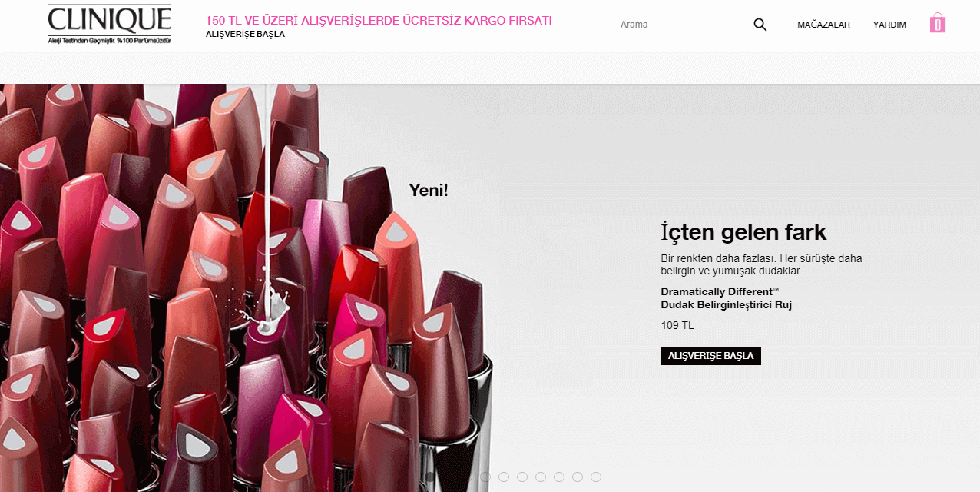Click 'Dramatically Different' product name text

click(726, 298)
